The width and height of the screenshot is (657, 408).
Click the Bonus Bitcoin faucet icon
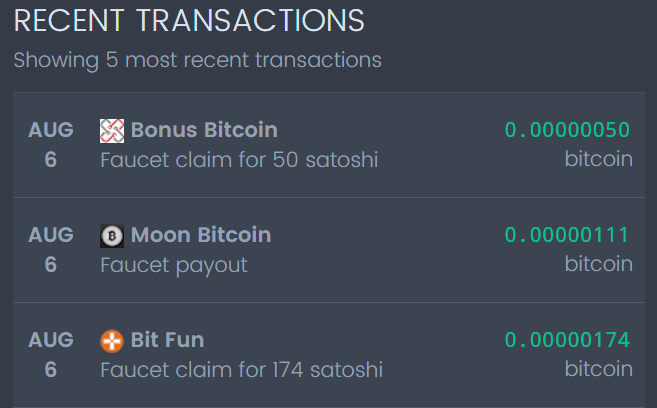[112, 130]
